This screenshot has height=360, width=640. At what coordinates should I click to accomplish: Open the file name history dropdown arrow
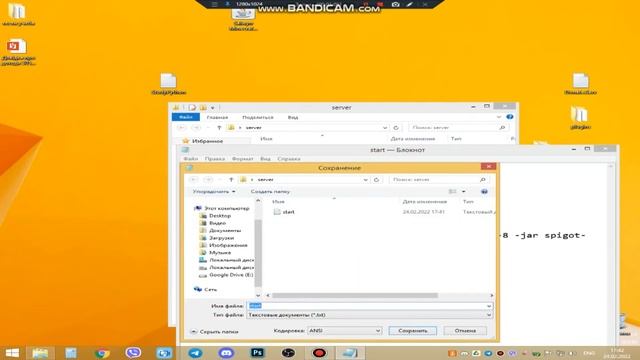tap(489, 306)
